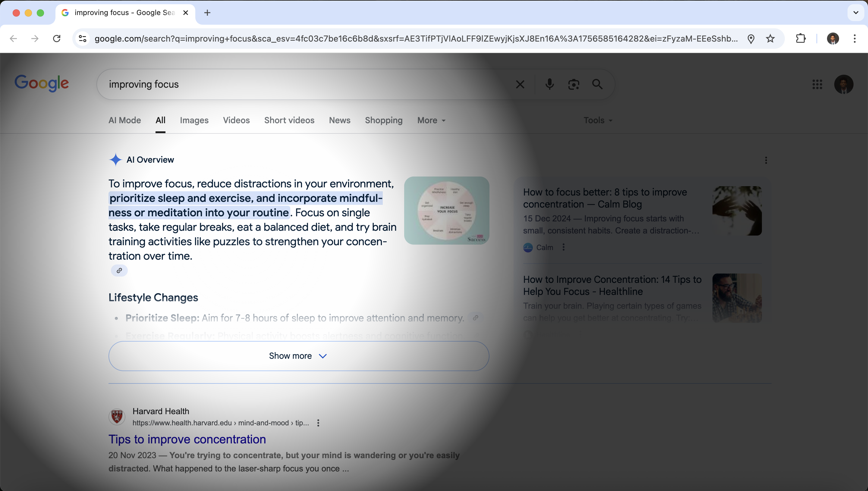Viewport: 868px width, 491px height.
Task: Expand the Tools dropdown
Action: click(597, 120)
